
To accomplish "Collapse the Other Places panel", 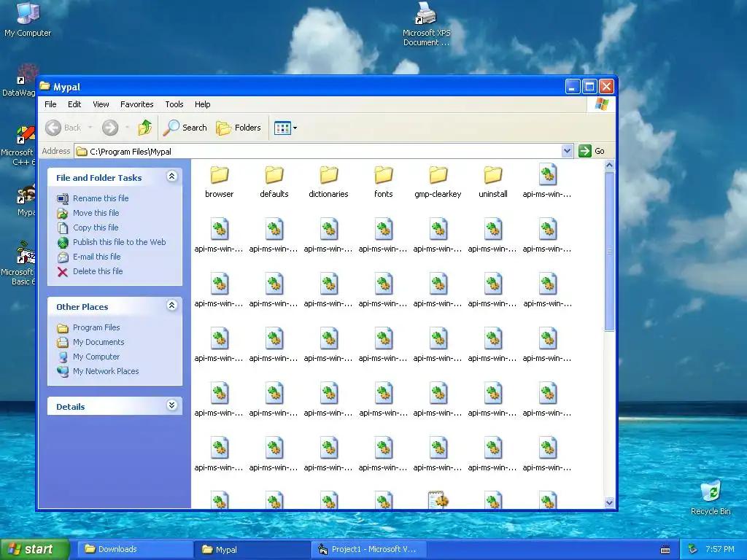I will tap(172, 306).
